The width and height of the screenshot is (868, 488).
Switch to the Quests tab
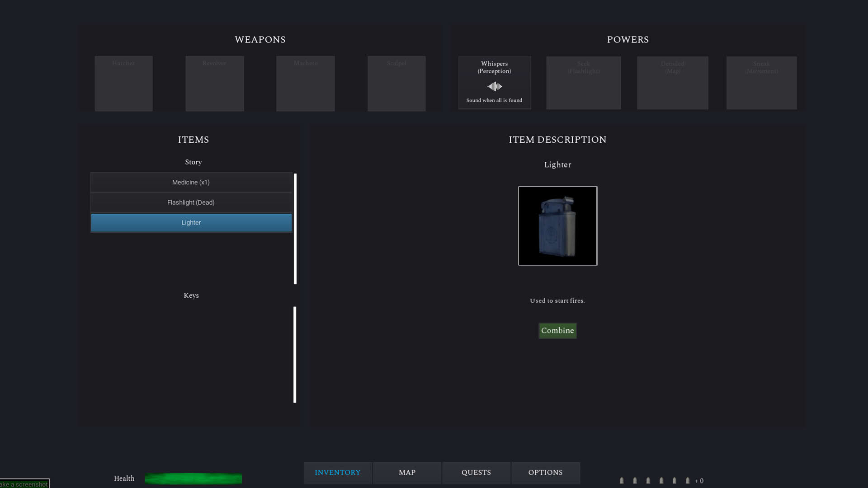[476, 473]
